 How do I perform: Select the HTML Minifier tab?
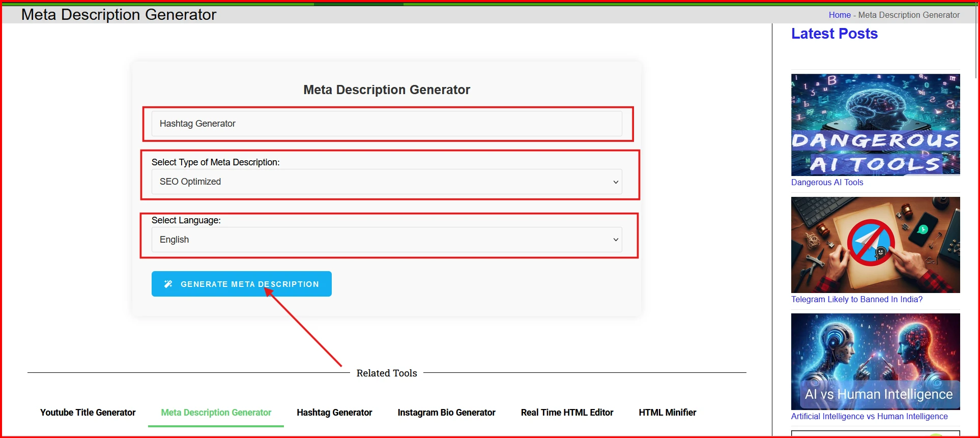click(668, 413)
